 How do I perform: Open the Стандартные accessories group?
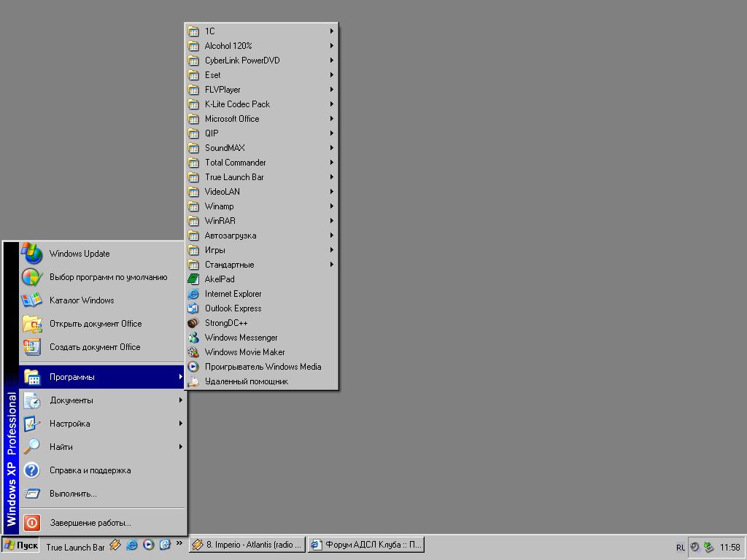[x=262, y=265]
